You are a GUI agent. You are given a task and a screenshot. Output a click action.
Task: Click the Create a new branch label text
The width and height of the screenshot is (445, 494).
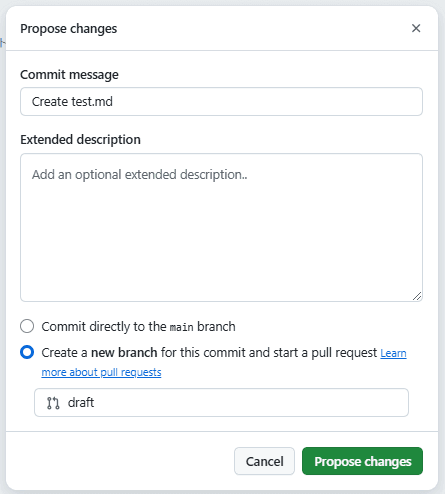(209, 353)
